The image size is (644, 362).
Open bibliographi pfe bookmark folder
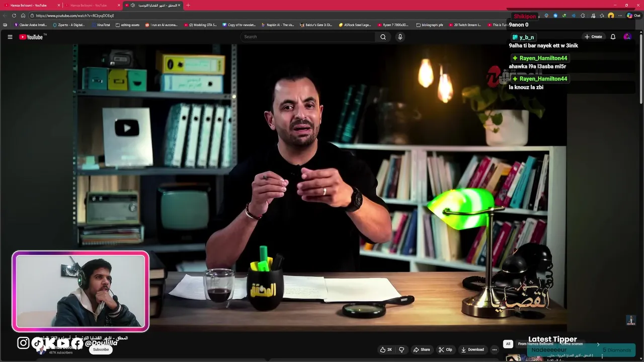pos(430,25)
